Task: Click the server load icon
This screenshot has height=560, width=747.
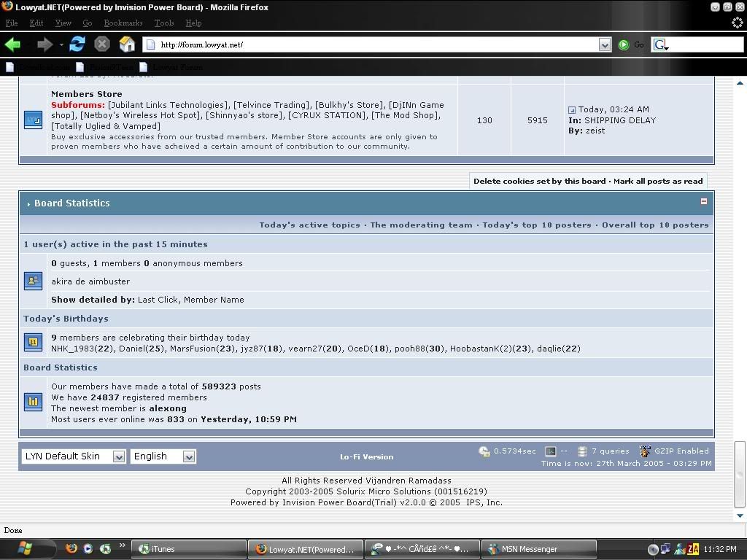Action: (x=551, y=451)
